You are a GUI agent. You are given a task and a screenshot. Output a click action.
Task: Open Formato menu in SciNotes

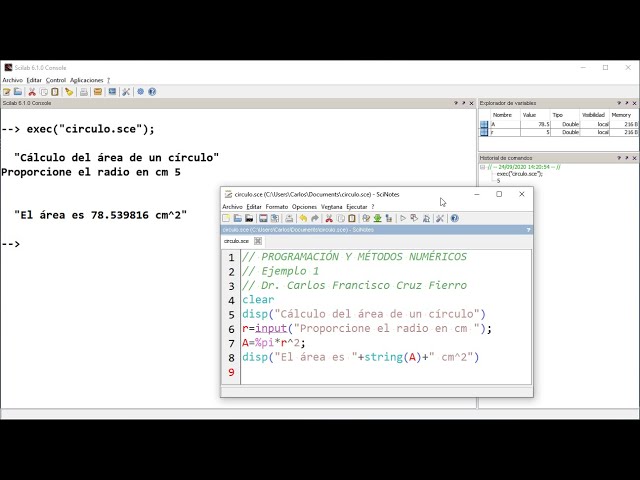[277, 207]
